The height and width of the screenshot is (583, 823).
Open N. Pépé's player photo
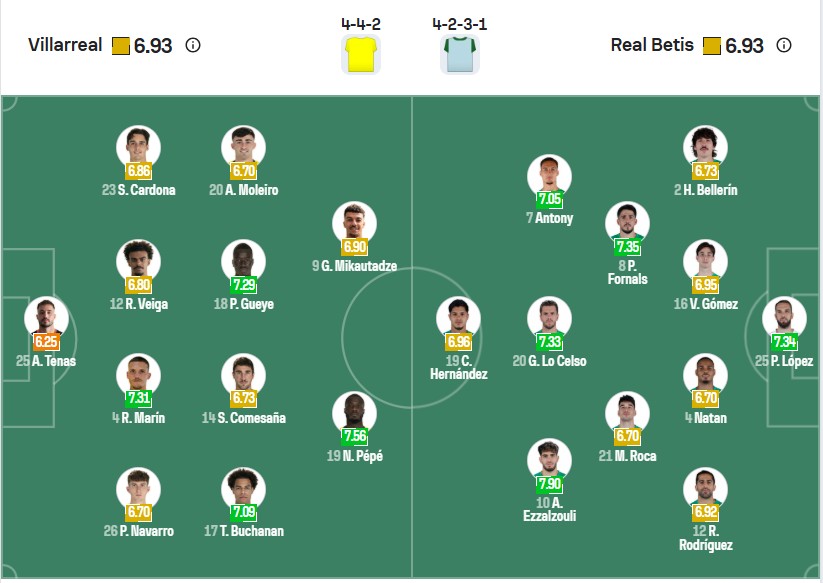354,412
